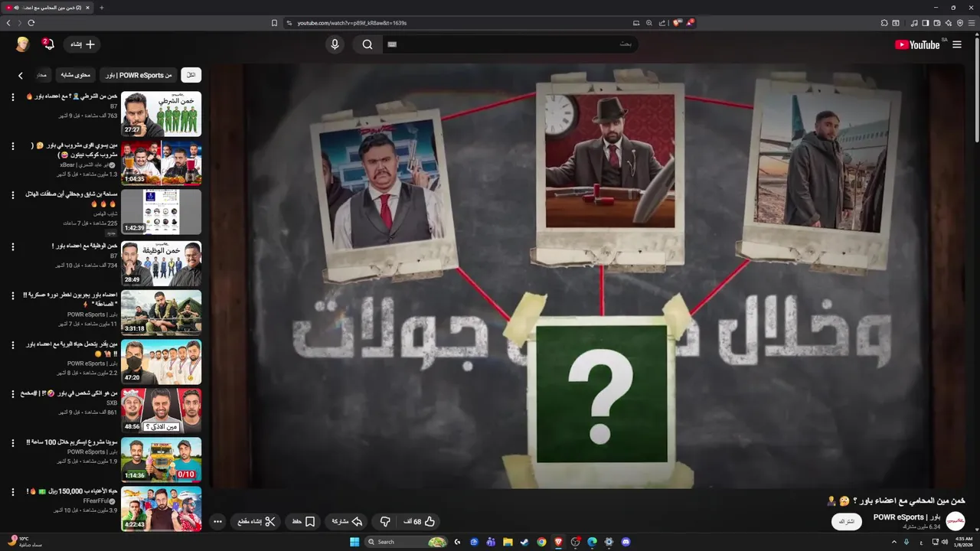This screenshot has height=551, width=980.
Task: Start voice search with the microphone
Action: [335, 44]
